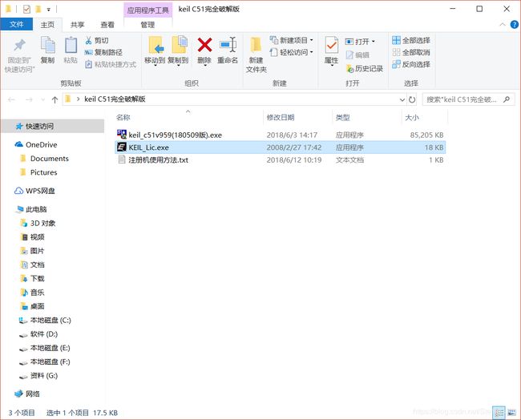Switch to details view icon in status bar
The image size is (521, 420).
point(499,413)
